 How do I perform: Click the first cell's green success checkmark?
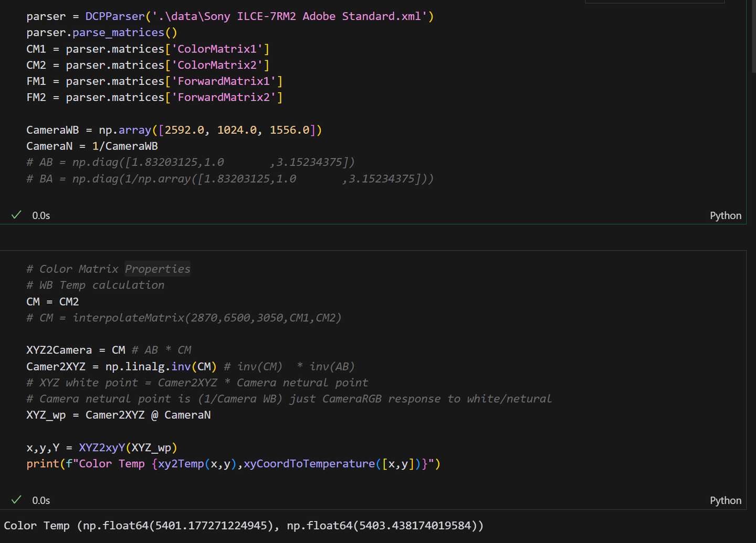tap(16, 215)
